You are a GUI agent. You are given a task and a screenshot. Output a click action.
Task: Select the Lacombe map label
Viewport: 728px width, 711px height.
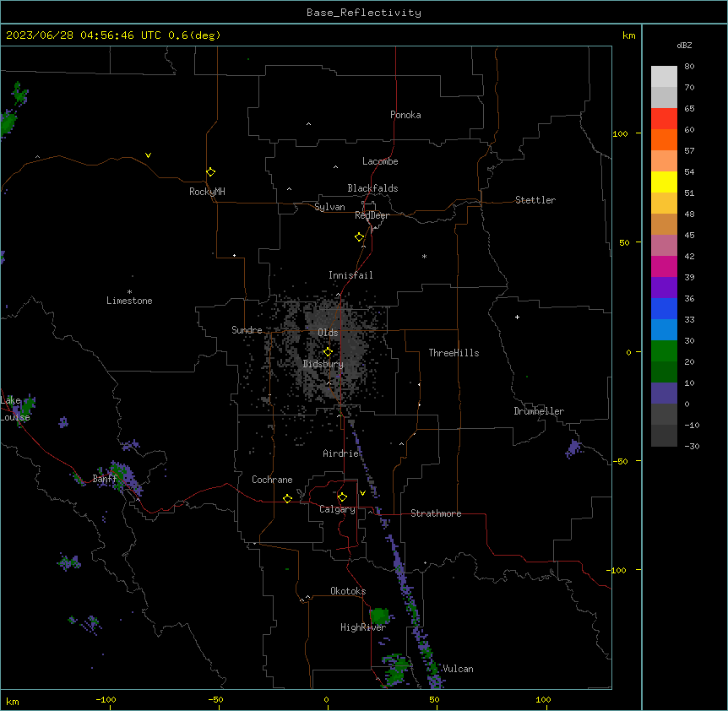[x=380, y=161]
